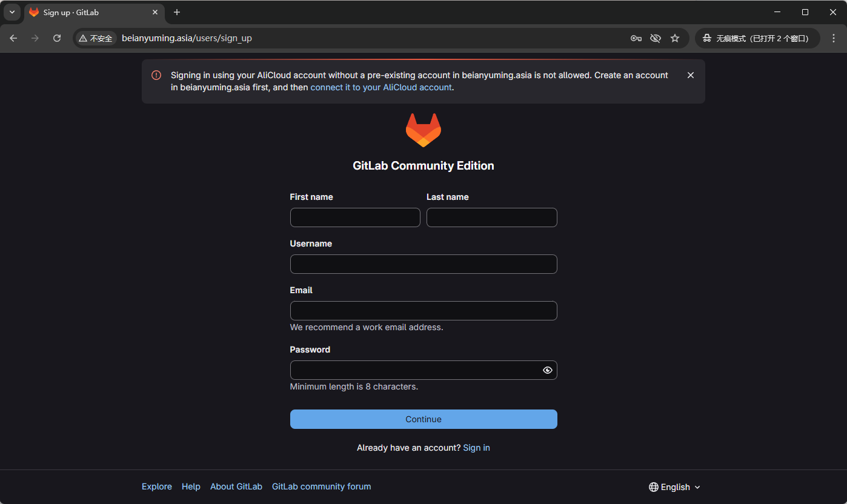Bookmark page using the star icon
This screenshot has height=504, width=847.
(675, 38)
